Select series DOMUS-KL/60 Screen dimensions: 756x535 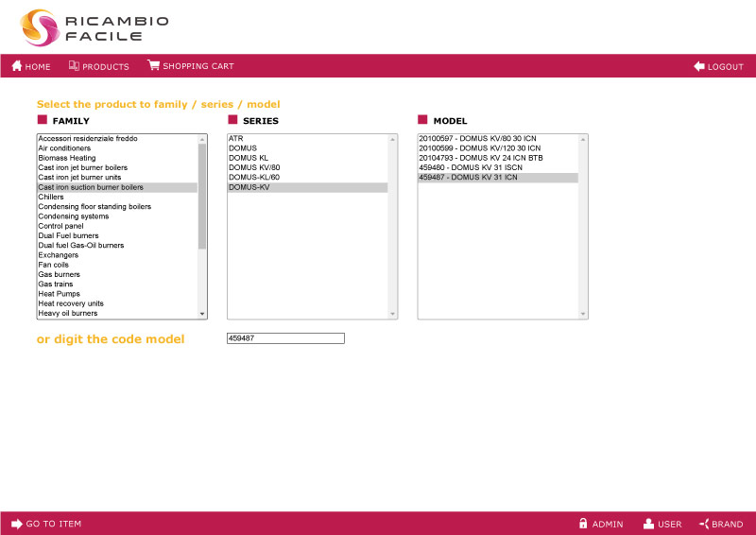(x=308, y=177)
